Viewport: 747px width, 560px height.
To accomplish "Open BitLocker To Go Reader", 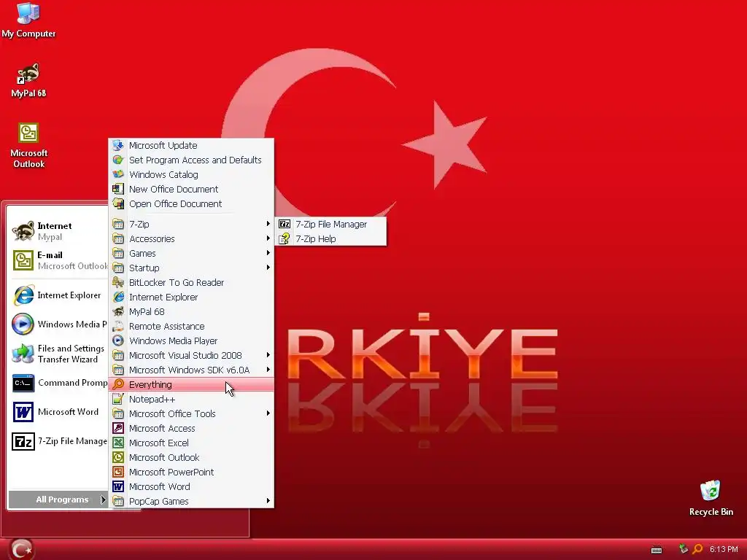I will coord(192,282).
